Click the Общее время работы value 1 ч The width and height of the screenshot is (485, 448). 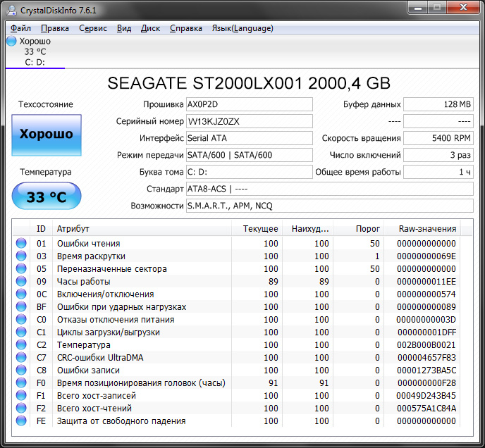pyautogui.click(x=438, y=172)
